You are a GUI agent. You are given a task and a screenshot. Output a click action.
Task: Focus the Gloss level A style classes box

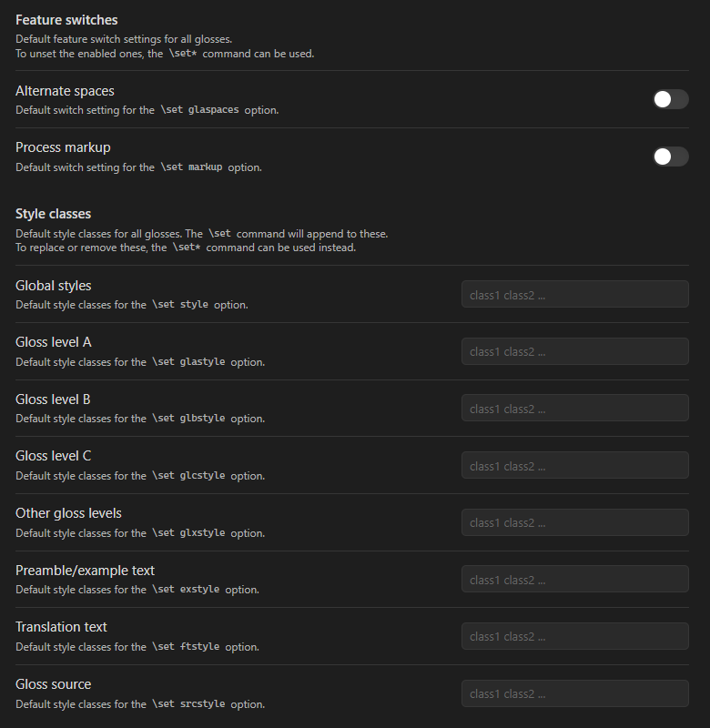tap(574, 351)
